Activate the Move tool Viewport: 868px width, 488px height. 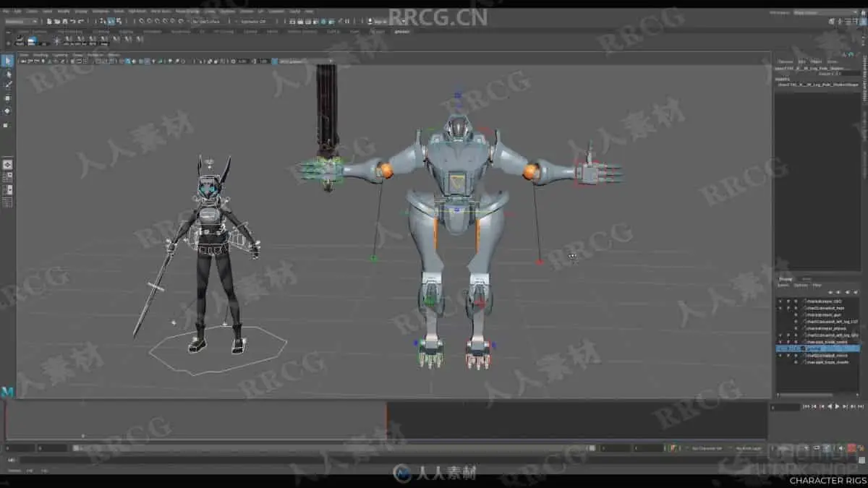(7, 98)
